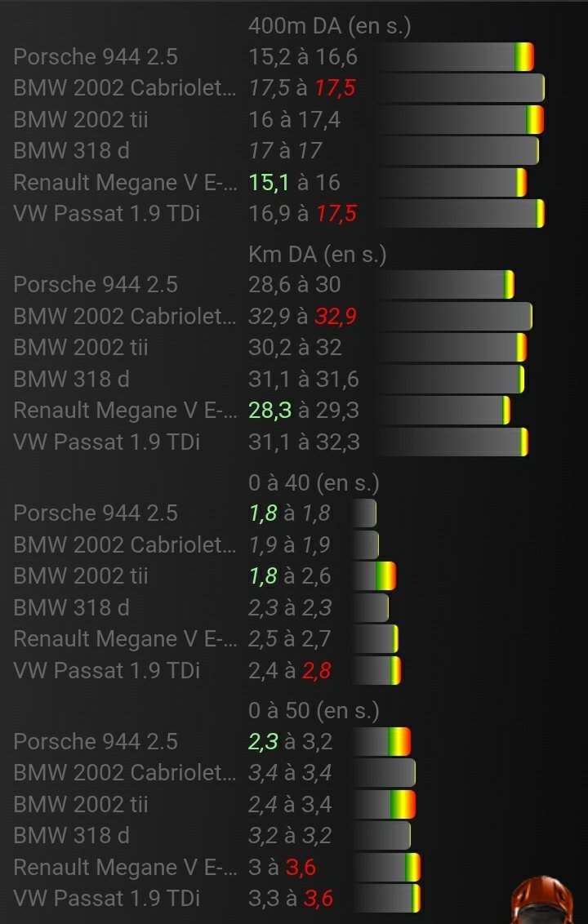Viewport: 588px width, 924px height.
Task: Tap Renault Megane V in 0 à 40 section
Action: coord(124,639)
